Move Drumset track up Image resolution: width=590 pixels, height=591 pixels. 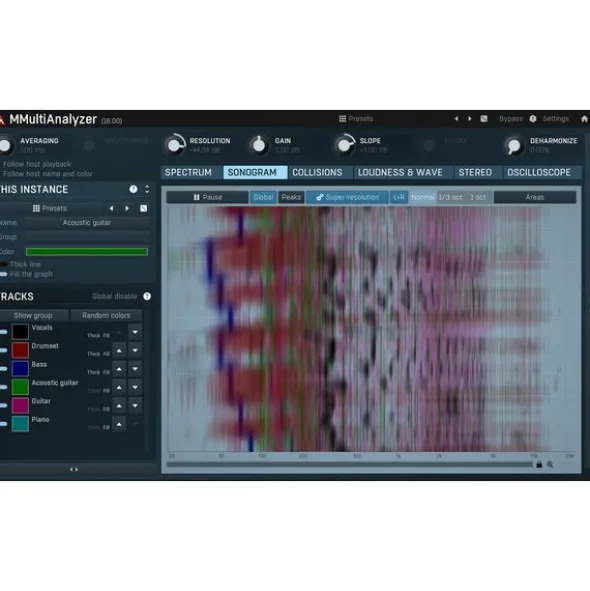119,351
